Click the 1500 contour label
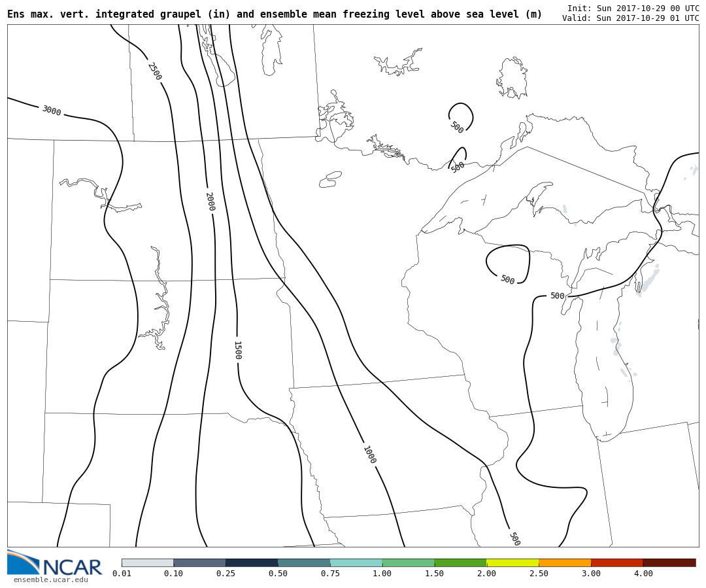Screen dimensions: 706x588 coord(238,350)
